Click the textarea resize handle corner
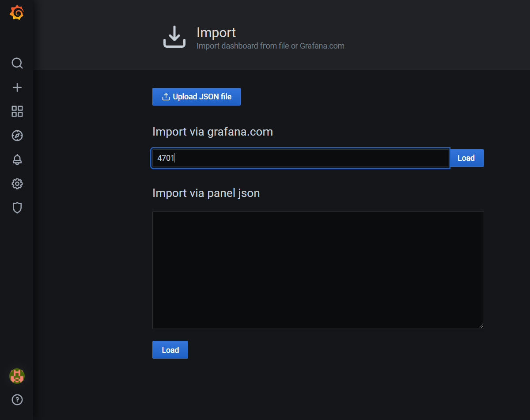This screenshot has height=420, width=530. (x=481, y=325)
